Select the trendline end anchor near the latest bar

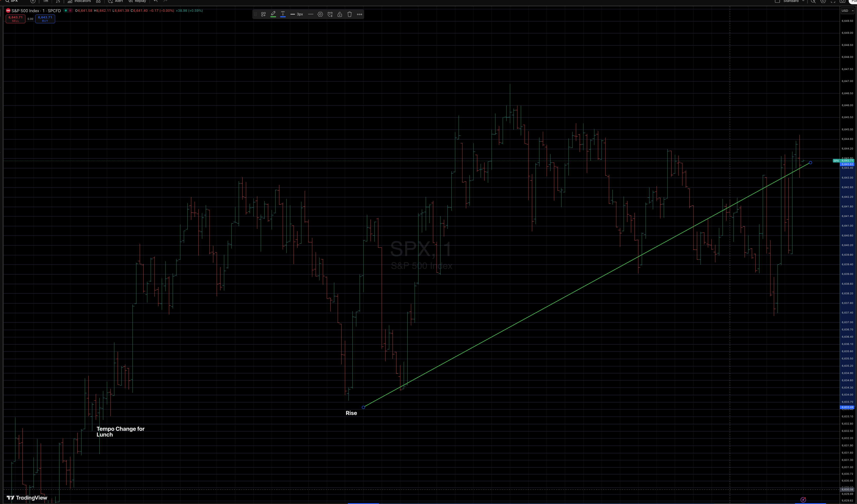point(810,163)
